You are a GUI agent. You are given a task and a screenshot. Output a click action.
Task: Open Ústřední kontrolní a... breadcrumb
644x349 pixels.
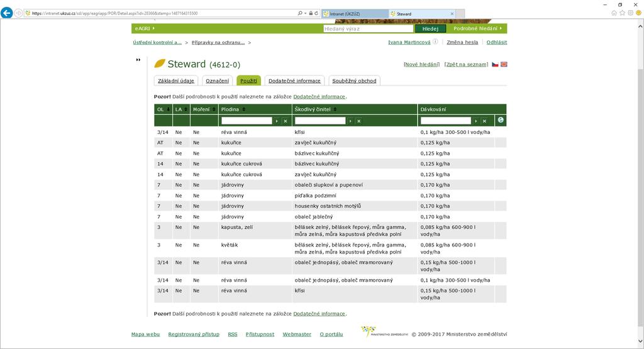point(157,42)
